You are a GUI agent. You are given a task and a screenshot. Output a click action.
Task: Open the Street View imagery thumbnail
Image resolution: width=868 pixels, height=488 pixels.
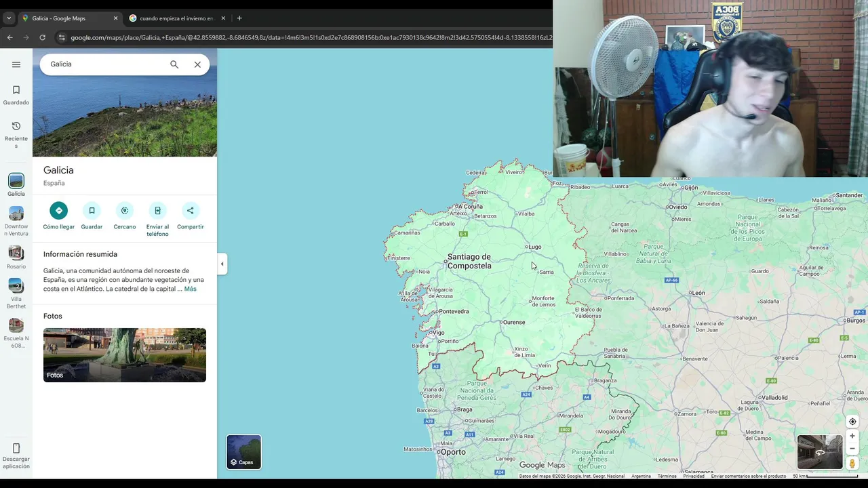(820, 452)
